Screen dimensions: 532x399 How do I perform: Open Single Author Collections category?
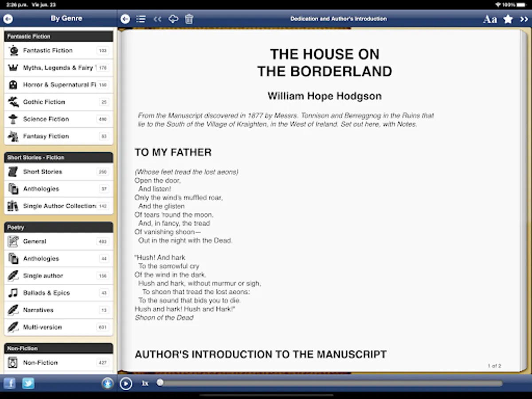click(59, 206)
